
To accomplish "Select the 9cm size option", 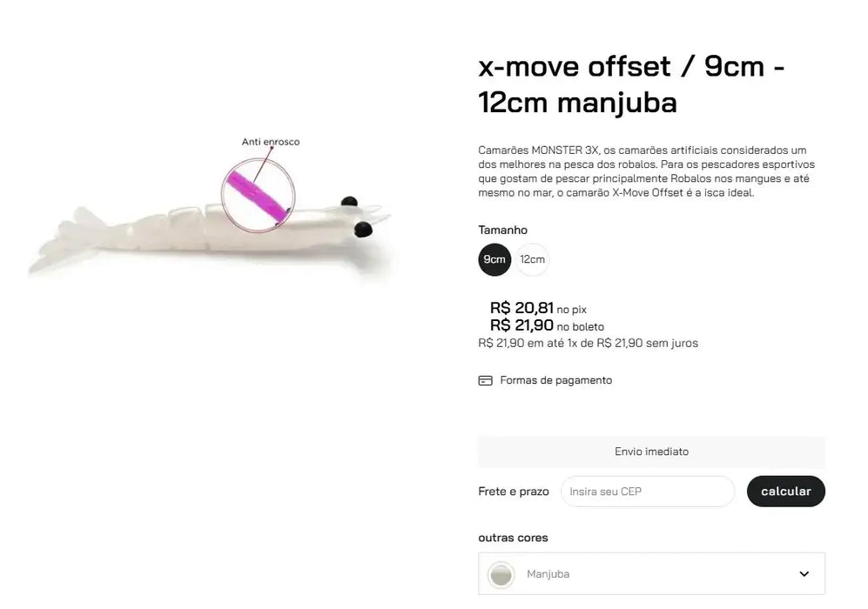I will (495, 259).
